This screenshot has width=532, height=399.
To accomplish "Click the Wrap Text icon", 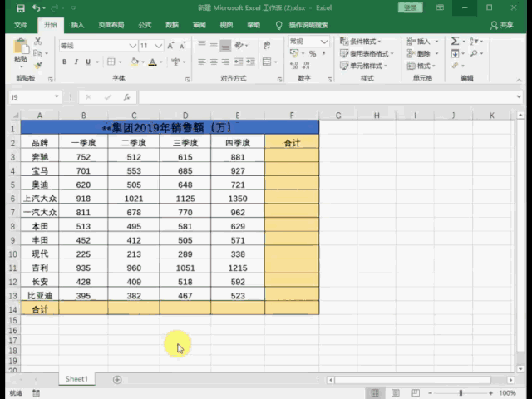I will [267, 45].
